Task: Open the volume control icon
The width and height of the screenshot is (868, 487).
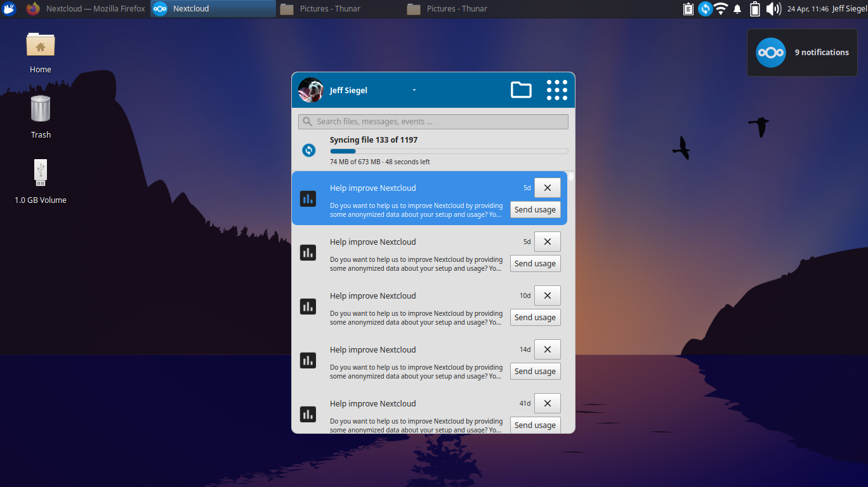Action: pyautogui.click(x=773, y=9)
